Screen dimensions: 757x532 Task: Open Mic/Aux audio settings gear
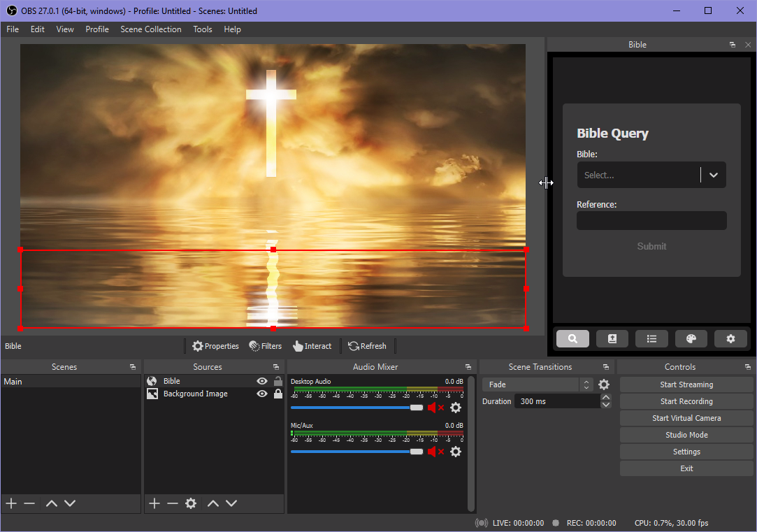(x=456, y=452)
